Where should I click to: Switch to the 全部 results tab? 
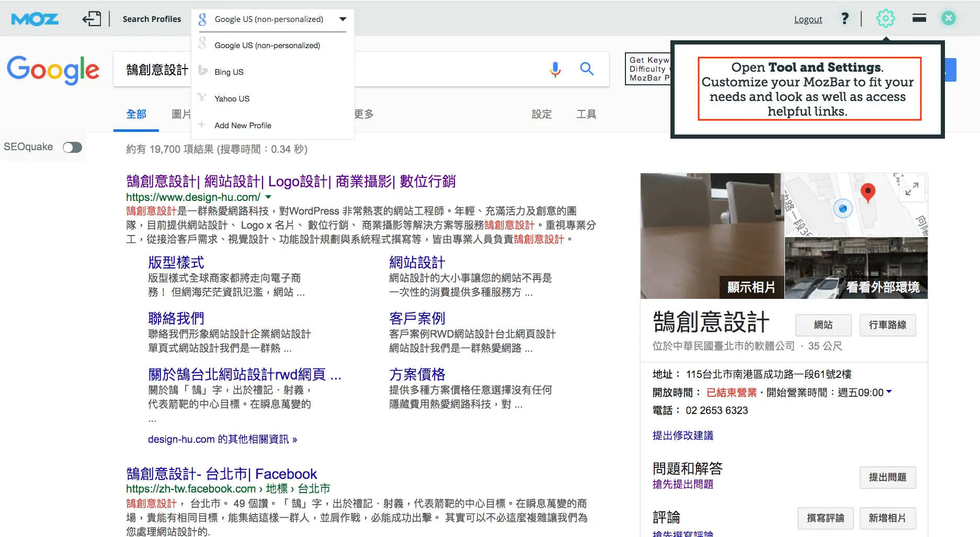click(x=136, y=114)
